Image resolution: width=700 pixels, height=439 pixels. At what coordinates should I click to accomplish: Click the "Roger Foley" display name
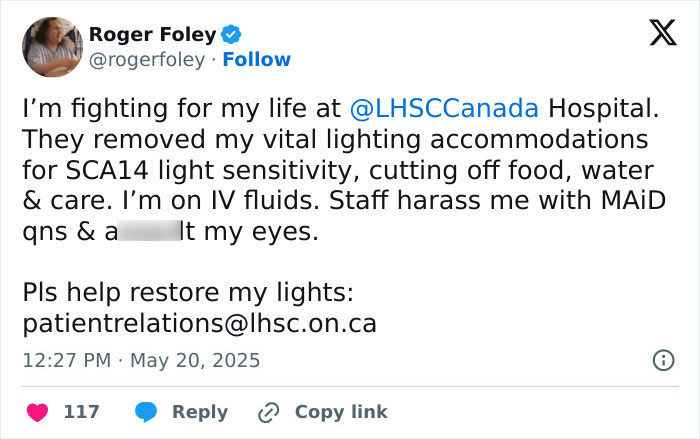coord(152,35)
